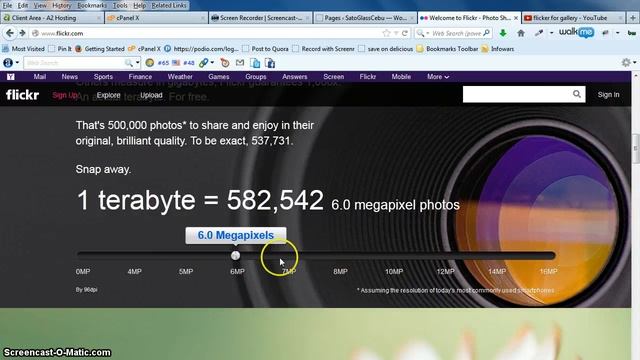Click the Flickr search input field
The image size is (640, 360).
point(517,94)
